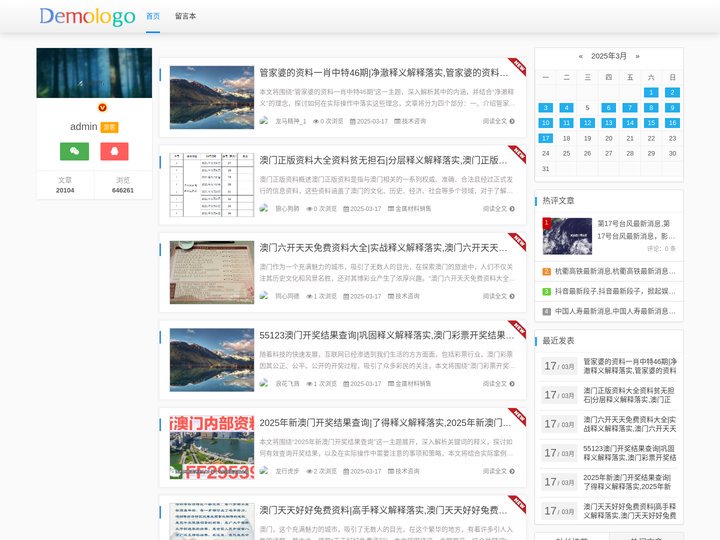This screenshot has width=720, height=540.
Task: Click author avatar beside 浪花飞扬
Action: [264, 383]
